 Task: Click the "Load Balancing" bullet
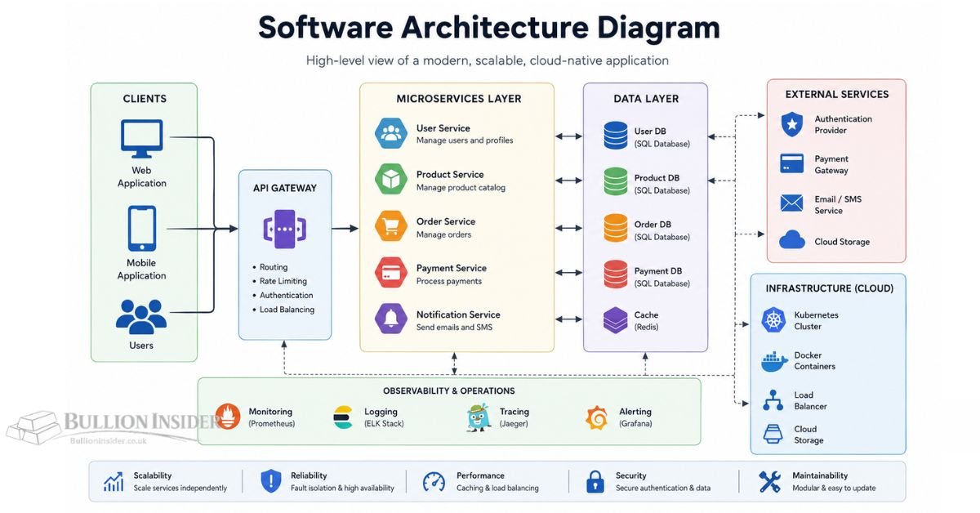coord(287,310)
